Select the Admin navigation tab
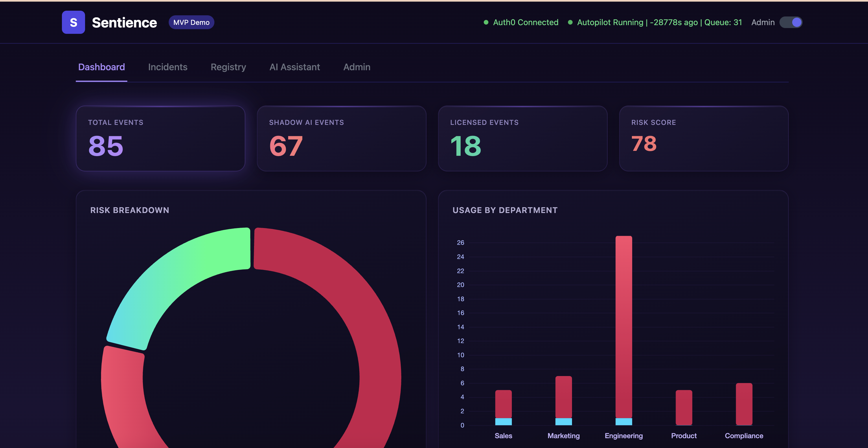 (x=356, y=67)
